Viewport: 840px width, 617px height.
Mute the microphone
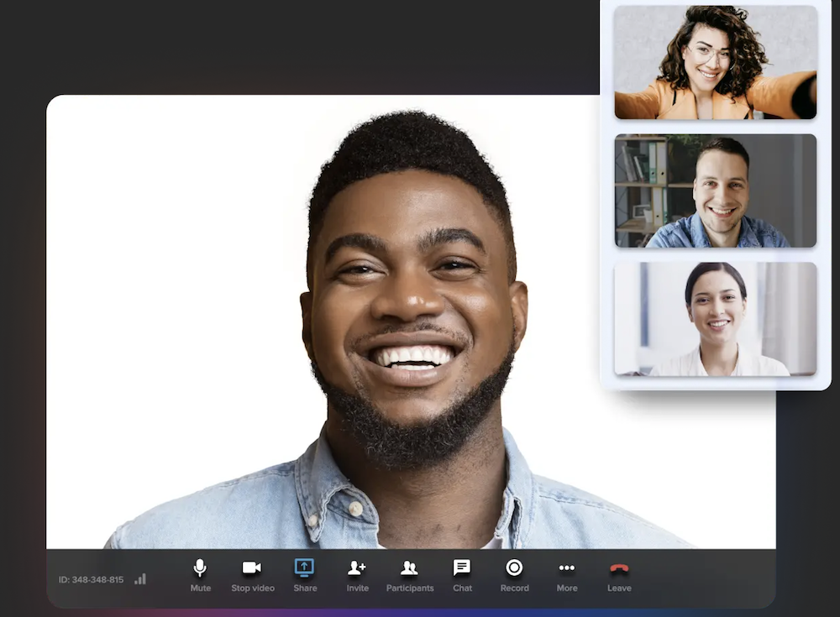(x=200, y=575)
